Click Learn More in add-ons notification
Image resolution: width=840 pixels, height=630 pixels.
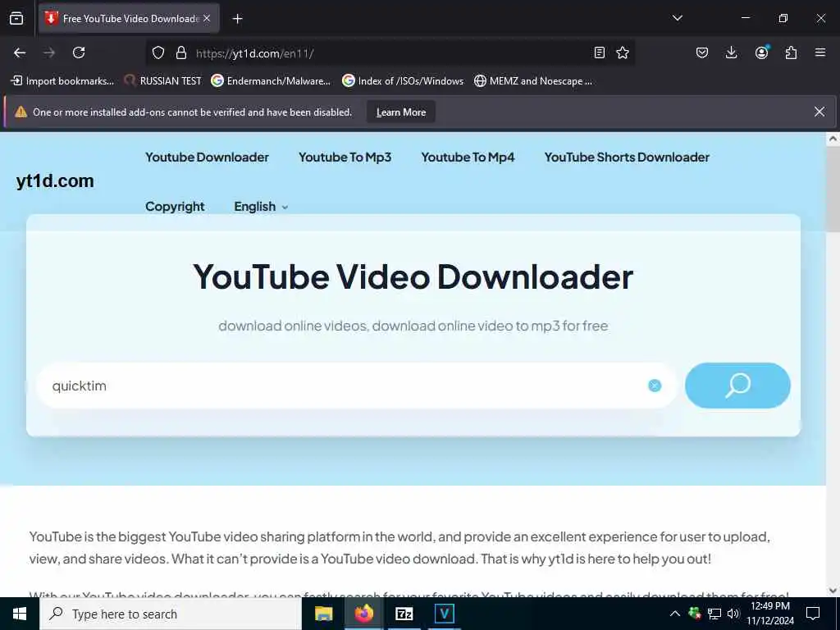(400, 112)
